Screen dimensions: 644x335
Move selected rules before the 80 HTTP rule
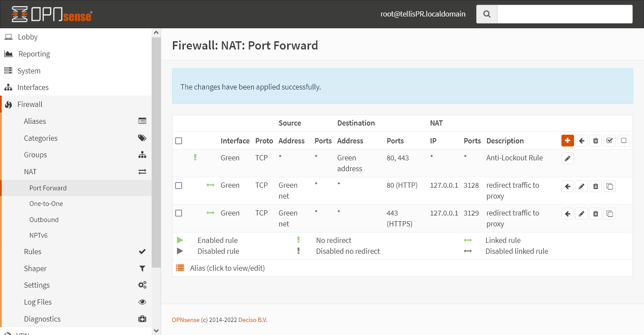pyautogui.click(x=568, y=186)
